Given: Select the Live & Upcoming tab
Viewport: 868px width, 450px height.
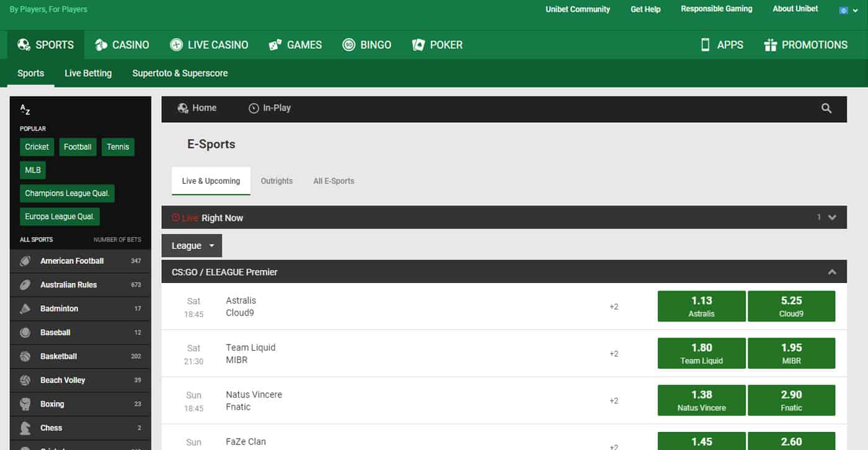Looking at the screenshot, I should [x=211, y=181].
